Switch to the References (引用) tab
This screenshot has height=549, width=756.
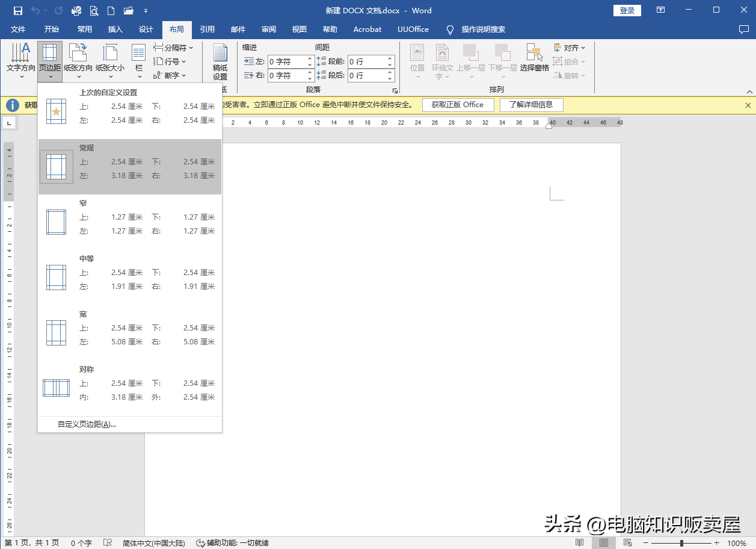click(207, 29)
